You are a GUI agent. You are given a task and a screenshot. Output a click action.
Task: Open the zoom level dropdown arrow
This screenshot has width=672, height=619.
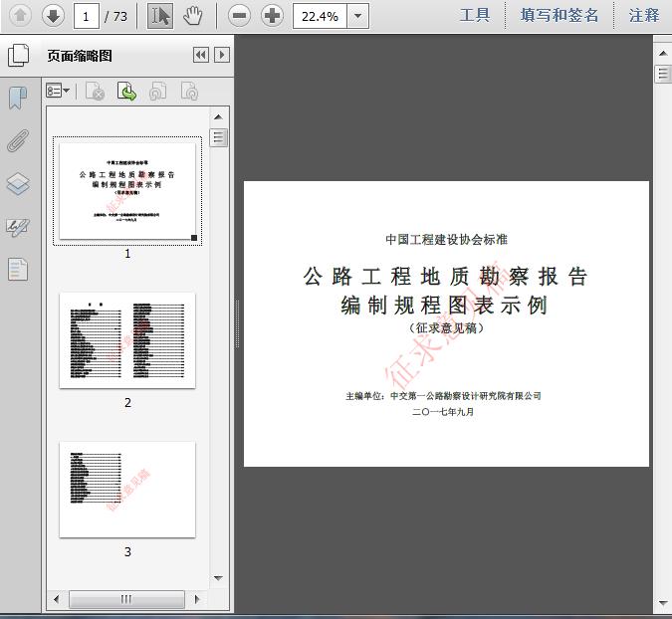click(357, 16)
